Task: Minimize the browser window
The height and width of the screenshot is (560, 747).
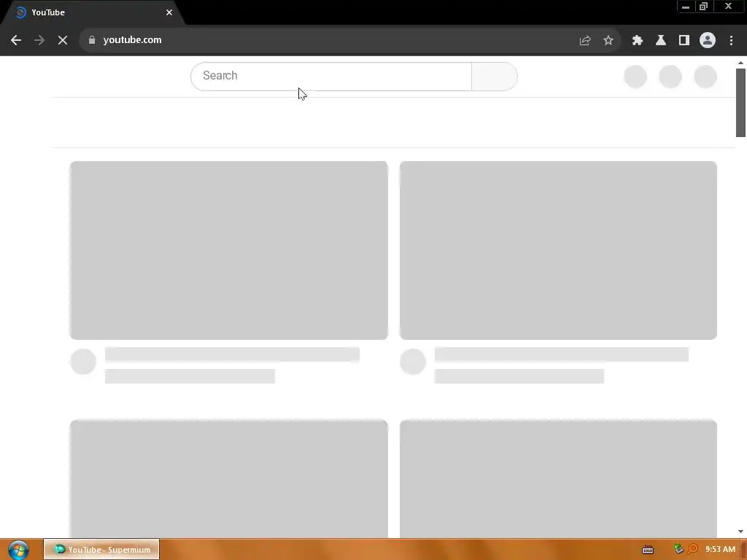Action: (x=686, y=7)
